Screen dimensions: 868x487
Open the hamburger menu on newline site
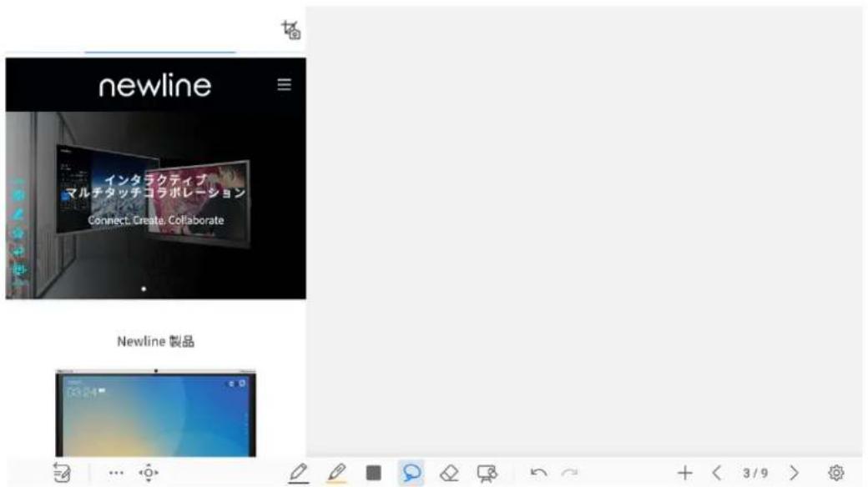[284, 85]
